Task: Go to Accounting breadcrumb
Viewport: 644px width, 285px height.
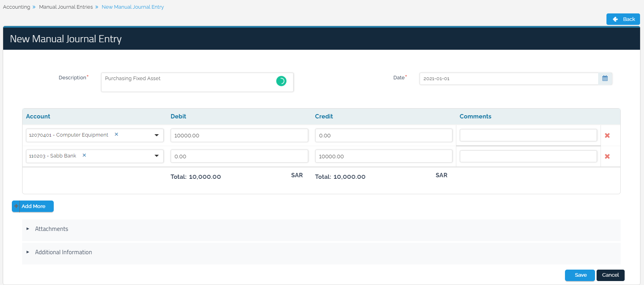Action: 17,7
